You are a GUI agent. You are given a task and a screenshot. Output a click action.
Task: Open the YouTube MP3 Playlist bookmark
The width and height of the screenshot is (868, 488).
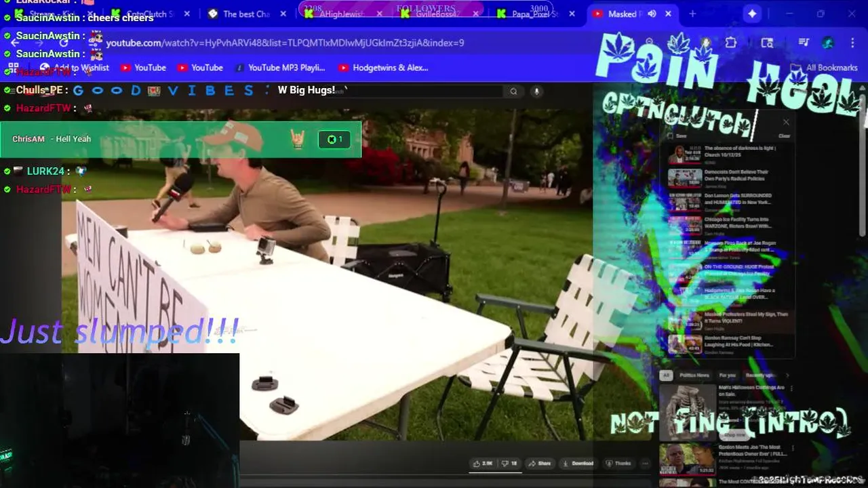coord(279,68)
